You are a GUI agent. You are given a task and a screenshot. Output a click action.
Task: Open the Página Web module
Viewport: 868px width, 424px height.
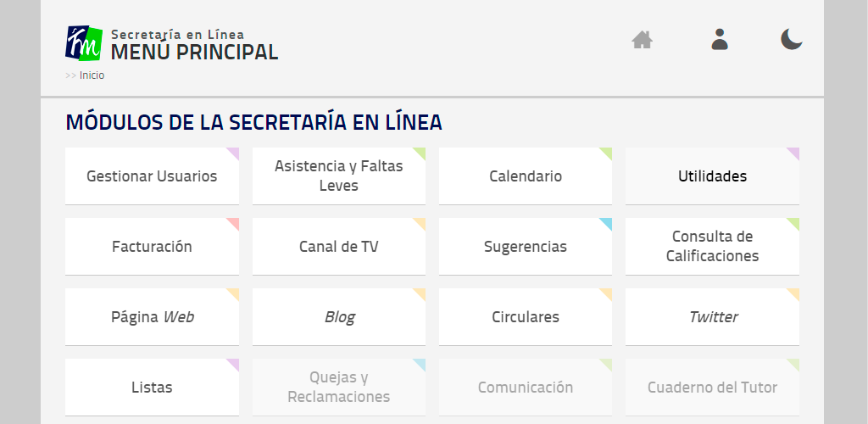tap(152, 317)
